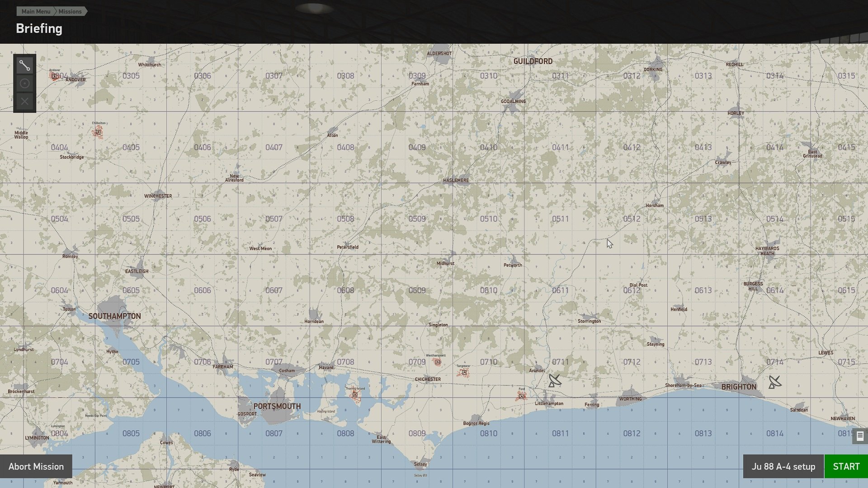Click the WINCHESTER town label

click(x=158, y=196)
